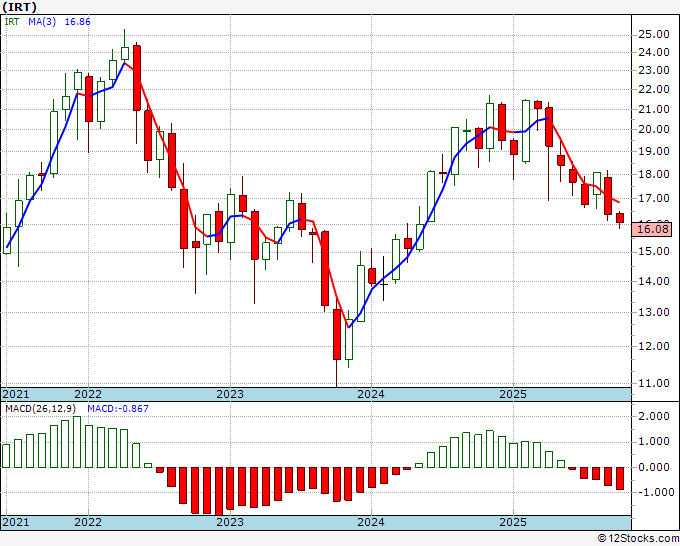Click the 16.86 moving average value
The image size is (680, 546).
(77, 21)
